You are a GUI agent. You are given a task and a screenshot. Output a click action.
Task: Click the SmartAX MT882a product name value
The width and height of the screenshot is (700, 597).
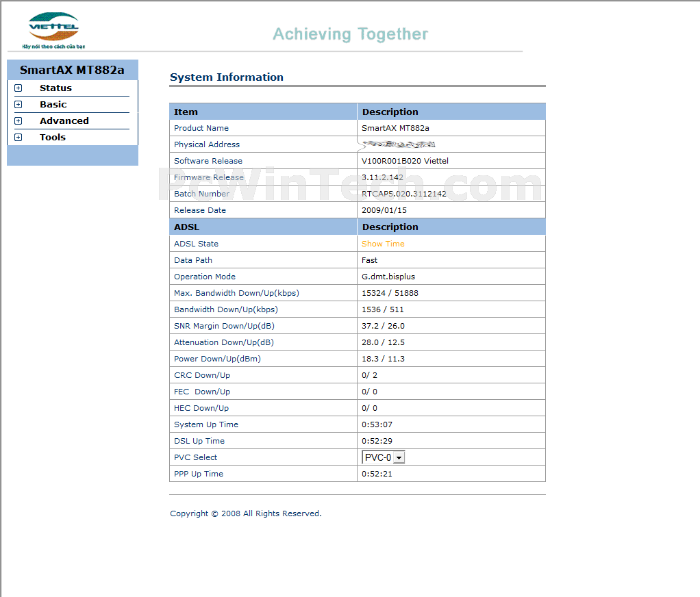click(395, 128)
